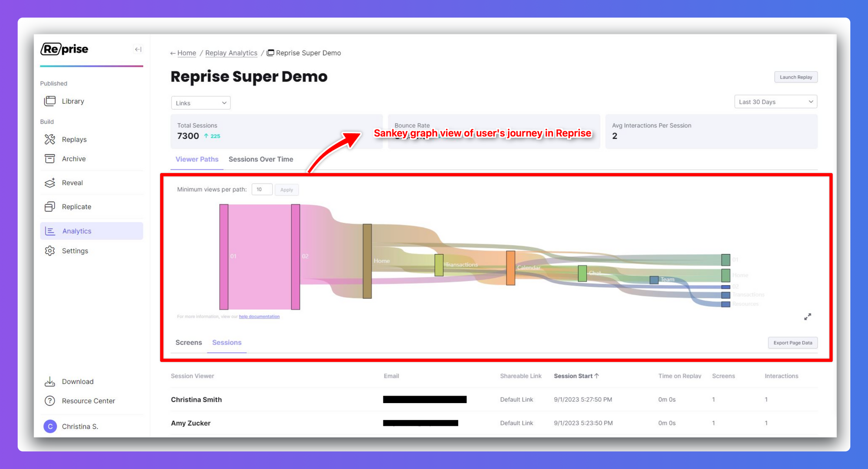
Task: Click the pink 01 node in Sankey graph
Action: pos(224,257)
